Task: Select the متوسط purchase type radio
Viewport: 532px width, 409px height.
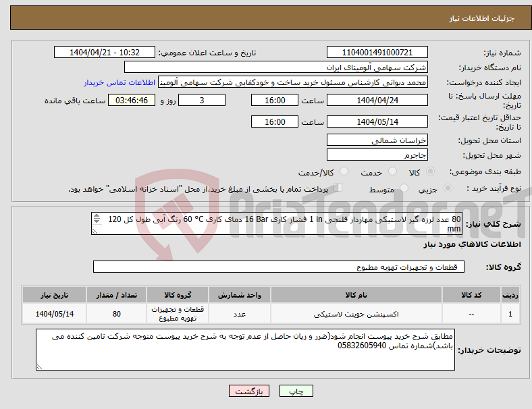Action: point(404,188)
